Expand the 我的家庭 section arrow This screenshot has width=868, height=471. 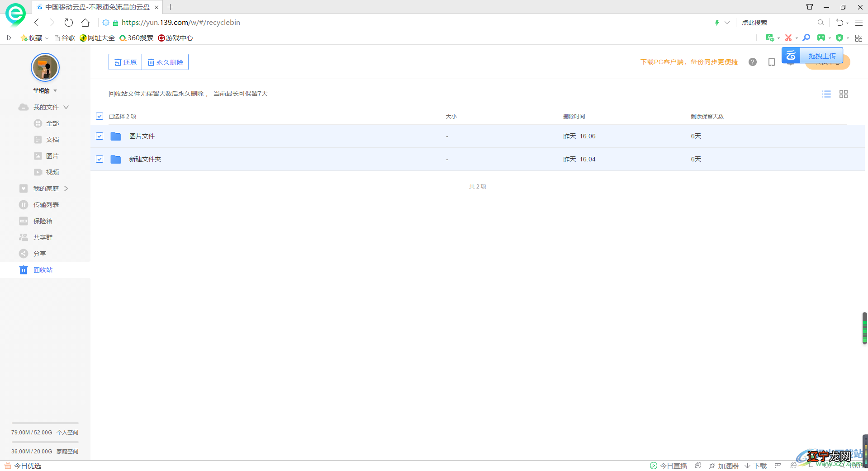(x=66, y=189)
